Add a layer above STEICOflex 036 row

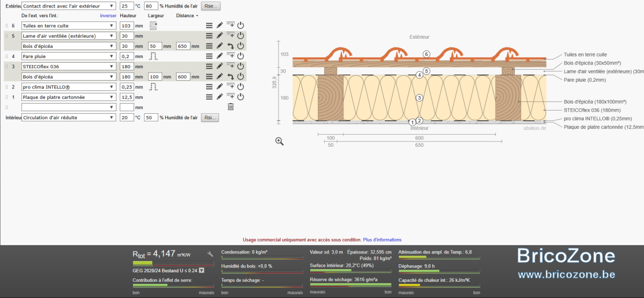pos(230,66)
